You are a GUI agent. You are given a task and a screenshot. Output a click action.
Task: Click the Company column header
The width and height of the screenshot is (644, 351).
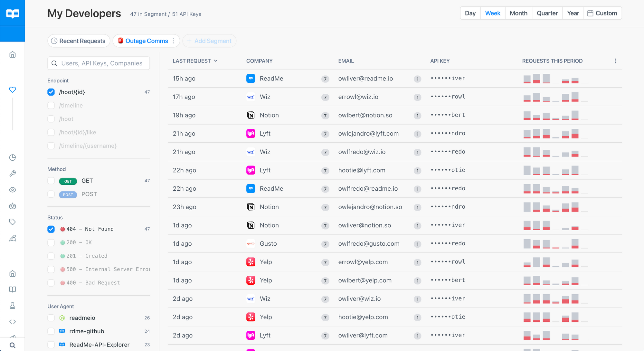click(x=259, y=61)
